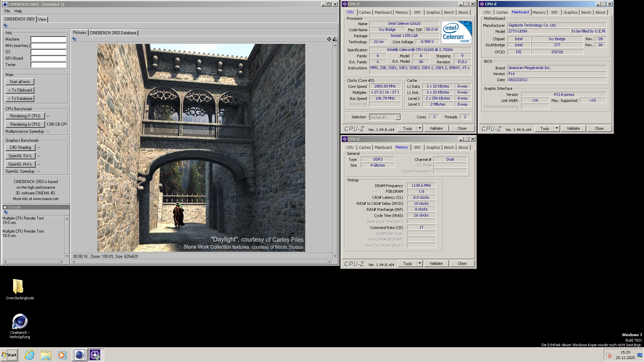Open Internet Explorer from taskbar
Screen dimensions: 644x362
pyautogui.click(x=30, y=355)
